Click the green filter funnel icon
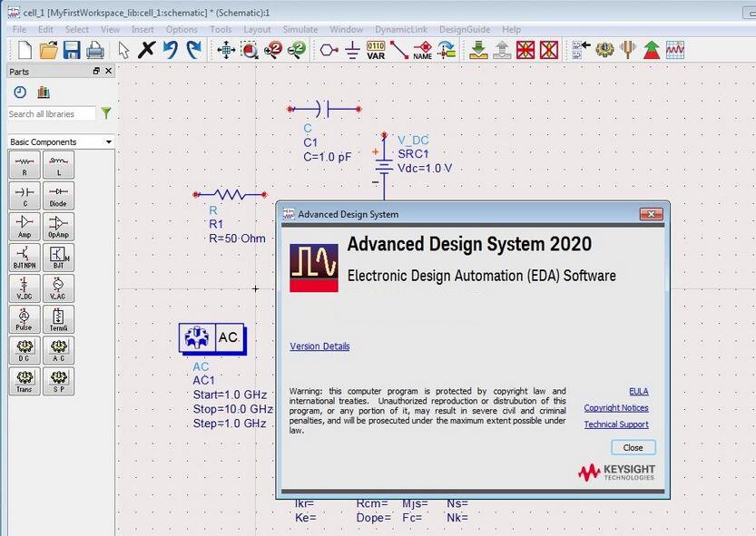Screen dimensions: 756x536 coord(106,113)
